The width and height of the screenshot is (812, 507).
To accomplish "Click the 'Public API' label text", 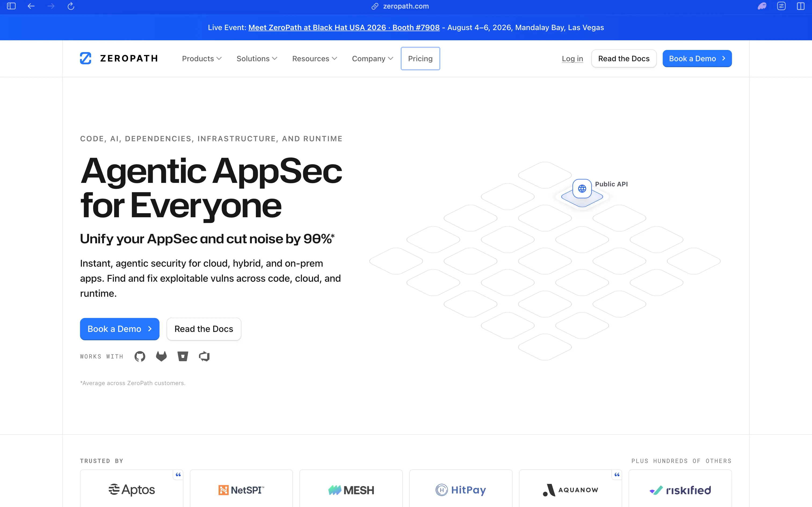I will click(611, 184).
